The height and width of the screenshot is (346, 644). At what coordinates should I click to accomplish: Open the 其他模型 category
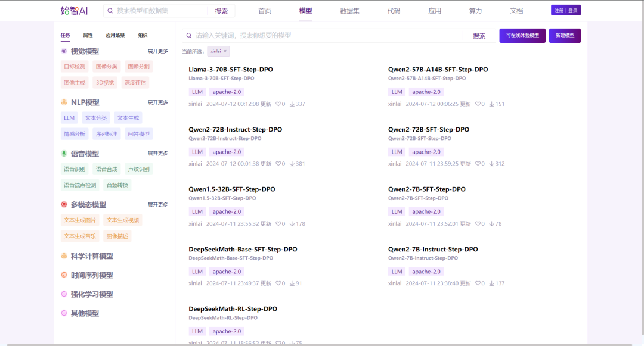coord(85,314)
